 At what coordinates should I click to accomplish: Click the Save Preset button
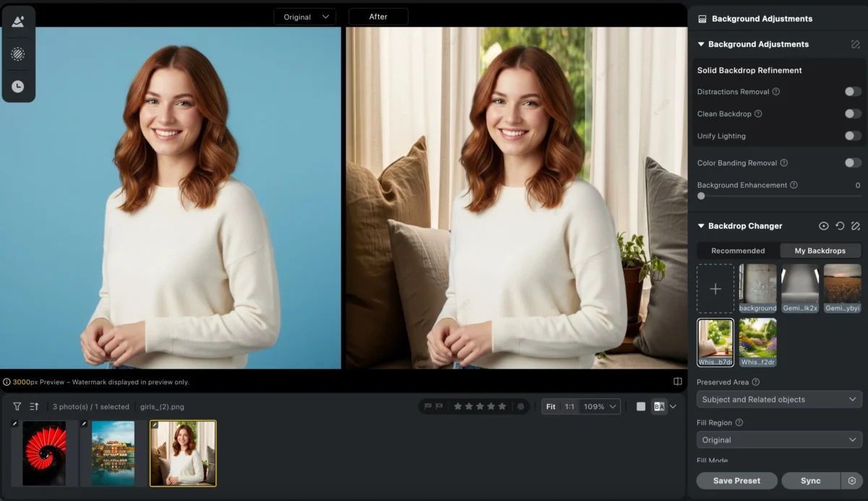736,481
